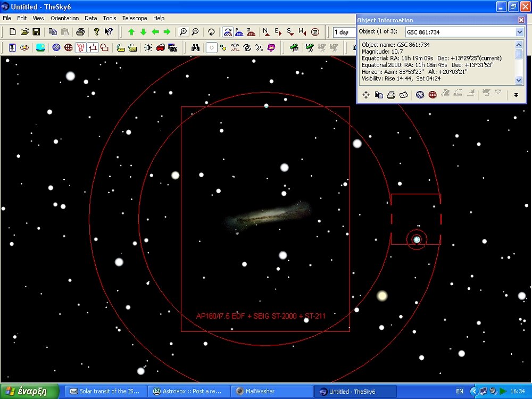Open Find using the binoculars icon
This screenshot has height=399, width=532.
click(195, 47)
